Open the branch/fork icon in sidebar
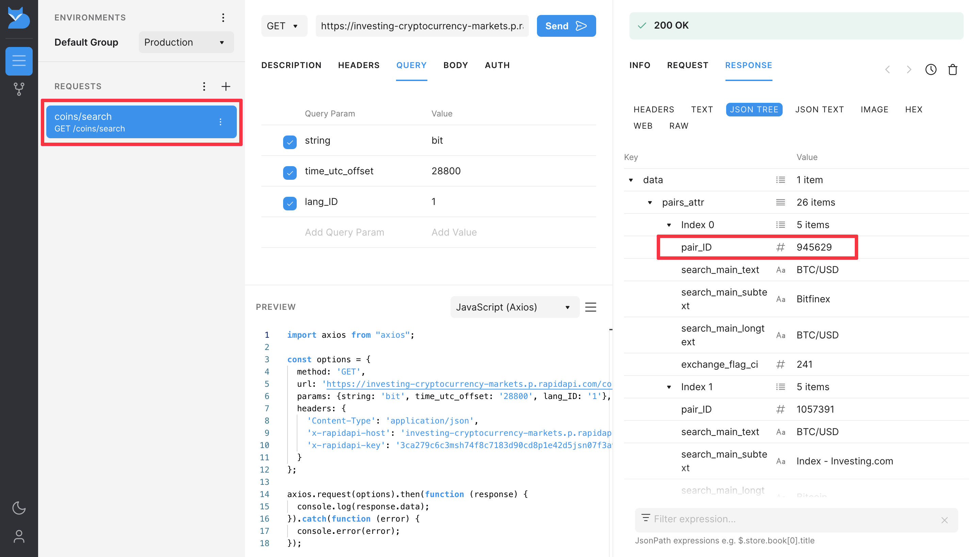The image size is (980, 557). (x=19, y=89)
